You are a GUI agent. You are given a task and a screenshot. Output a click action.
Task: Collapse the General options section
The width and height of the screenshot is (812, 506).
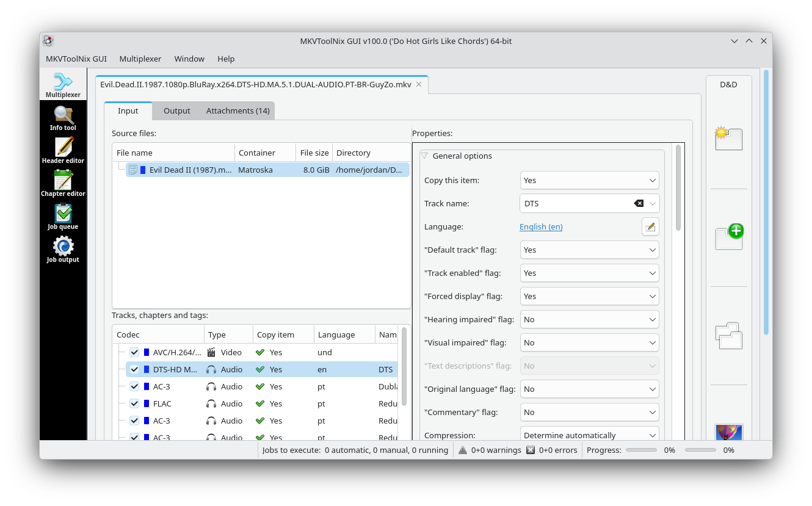pyautogui.click(x=425, y=156)
